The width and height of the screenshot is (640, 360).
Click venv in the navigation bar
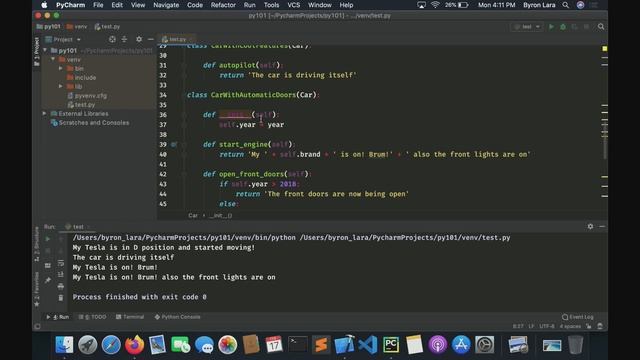point(77,27)
